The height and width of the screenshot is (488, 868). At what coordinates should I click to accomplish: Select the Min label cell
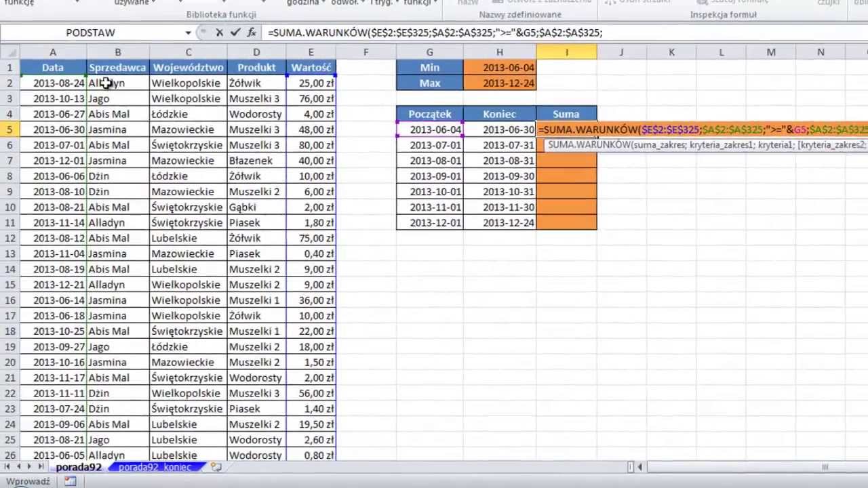point(430,67)
